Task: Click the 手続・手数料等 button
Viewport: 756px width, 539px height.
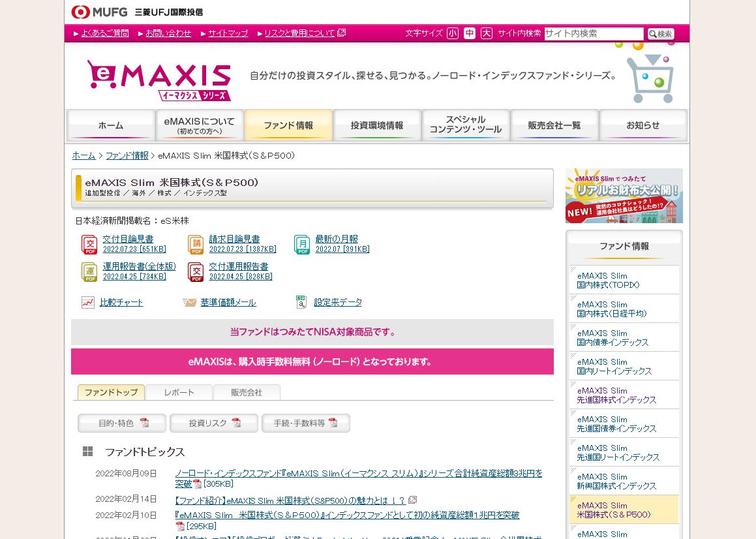Action: 306,423
